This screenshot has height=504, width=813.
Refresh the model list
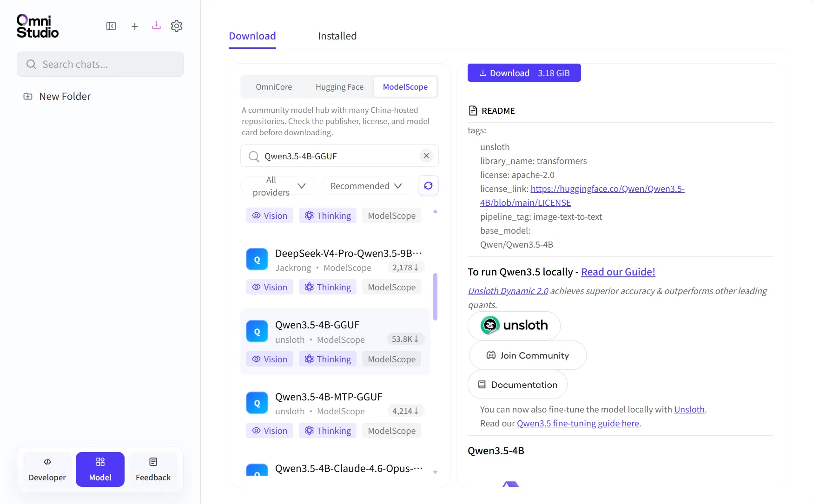point(428,186)
